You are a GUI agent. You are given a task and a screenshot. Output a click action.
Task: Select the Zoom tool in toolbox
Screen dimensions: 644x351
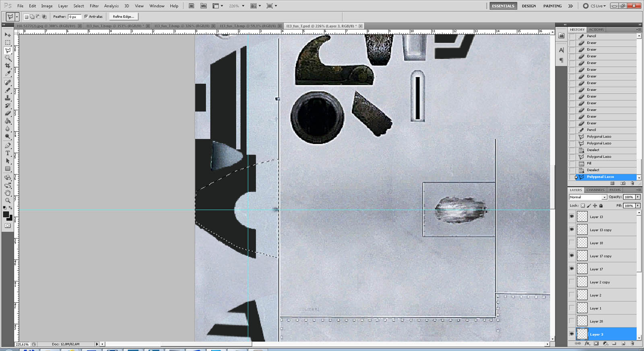(8, 200)
